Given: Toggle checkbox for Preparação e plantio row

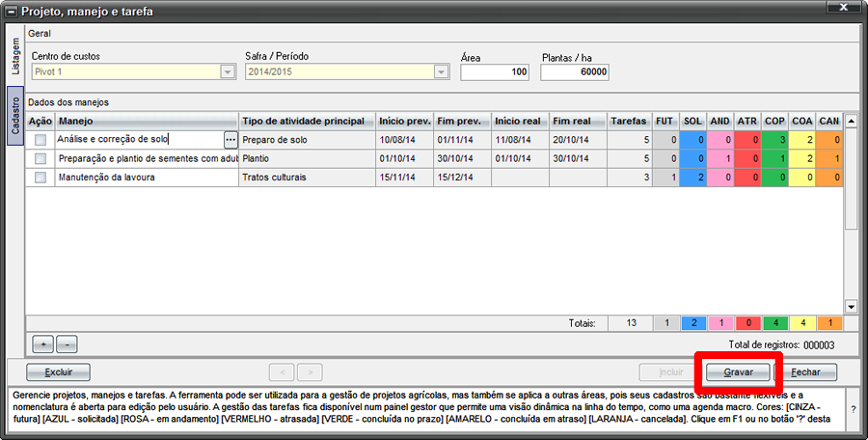Looking at the screenshot, I should pos(40,158).
